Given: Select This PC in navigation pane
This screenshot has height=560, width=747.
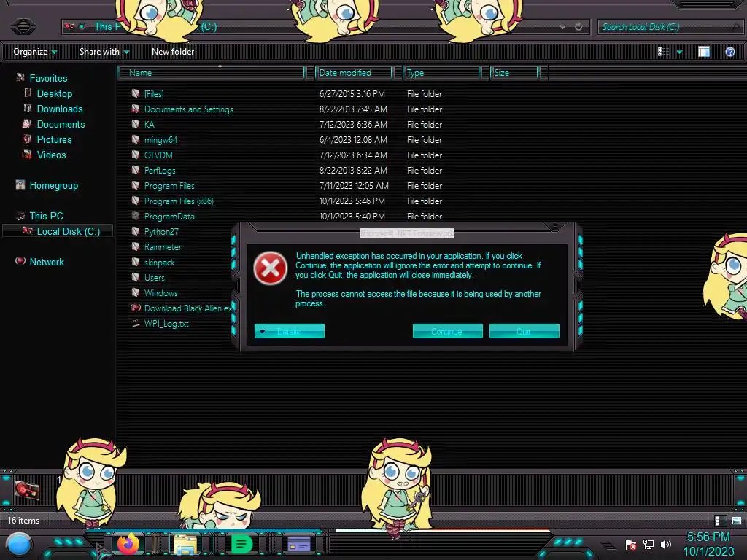Looking at the screenshot, I should pos(46,216).
